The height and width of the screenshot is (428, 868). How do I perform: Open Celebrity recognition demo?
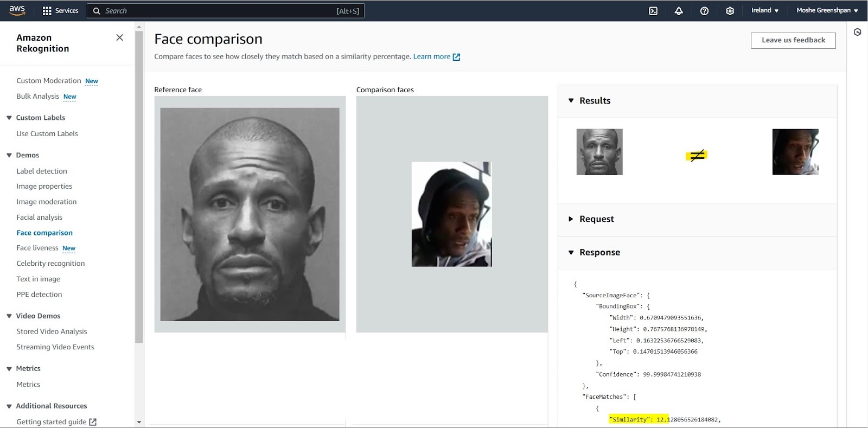point(50,263)
